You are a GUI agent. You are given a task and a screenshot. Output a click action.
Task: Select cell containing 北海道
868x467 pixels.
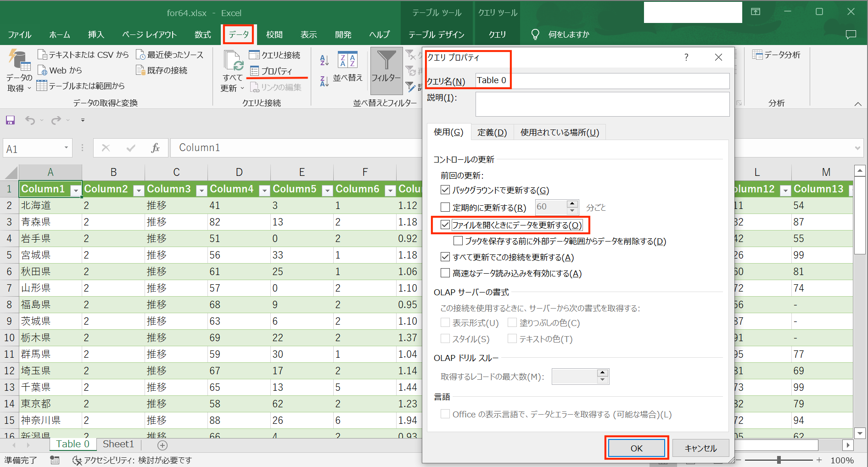pos(50,205)
